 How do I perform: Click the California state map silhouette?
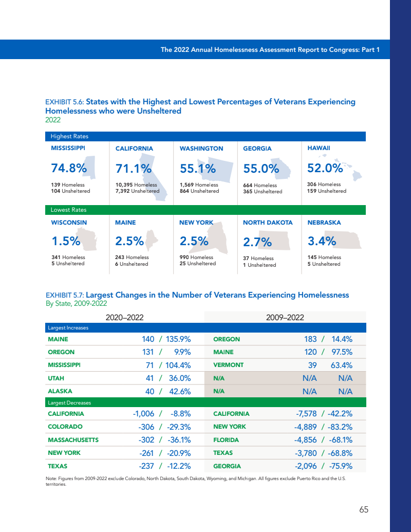pyautogui.click(x=149, y=172)
